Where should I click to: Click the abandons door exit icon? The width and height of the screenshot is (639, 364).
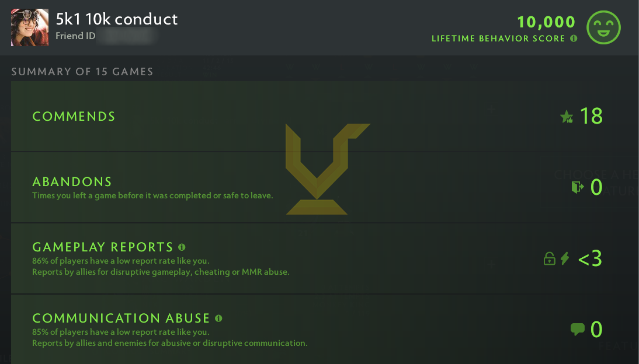click(x=578, y=187)
